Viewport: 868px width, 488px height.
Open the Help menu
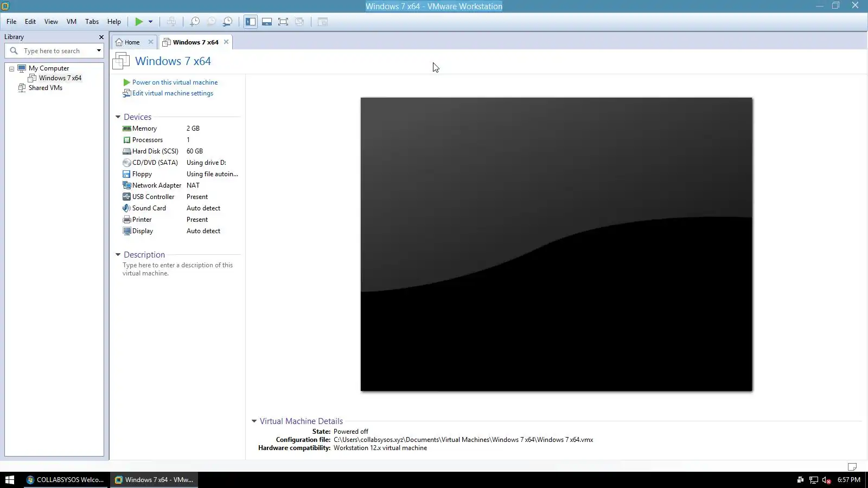(114, 22)
